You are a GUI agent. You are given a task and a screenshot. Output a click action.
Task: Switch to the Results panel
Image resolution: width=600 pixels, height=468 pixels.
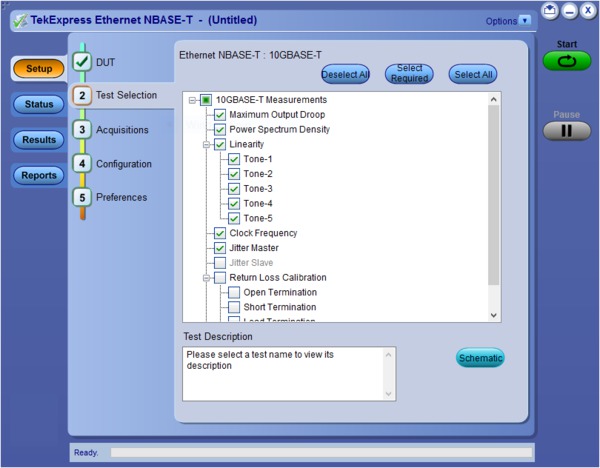click(x=39, y=140)
